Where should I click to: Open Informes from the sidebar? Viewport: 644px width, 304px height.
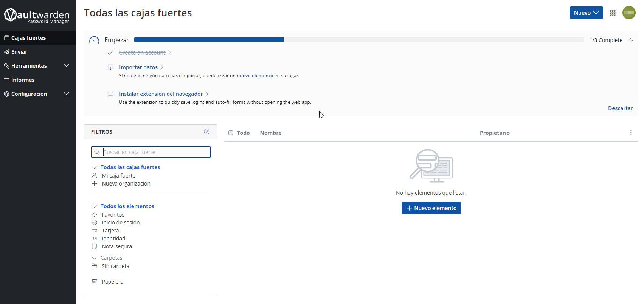pyautogui.click(x=23, y=80)
